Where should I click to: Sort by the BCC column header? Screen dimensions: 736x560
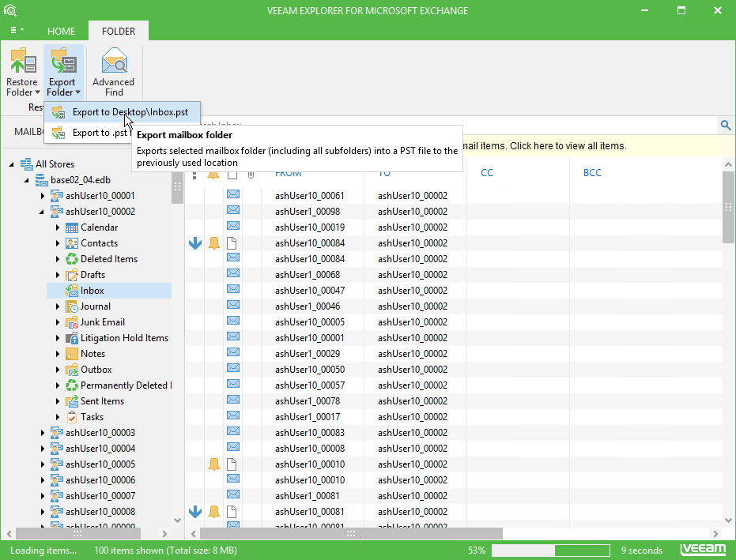click(592, 173)
